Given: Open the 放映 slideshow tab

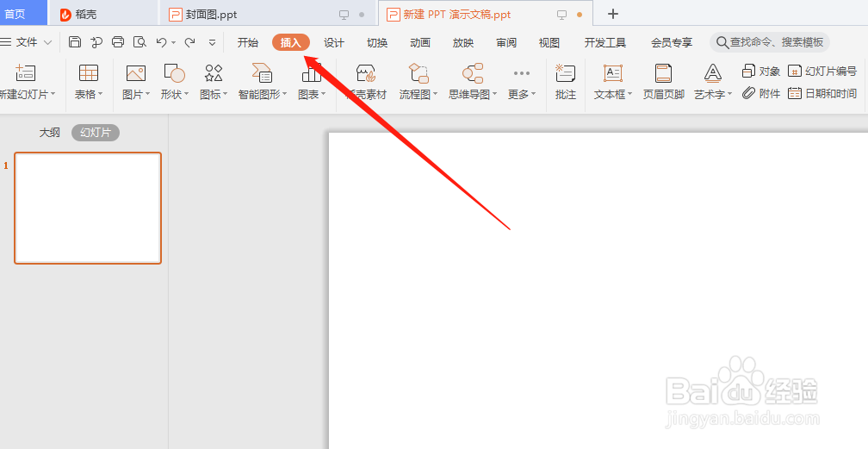Looking at the screenshot, I should coord(462,43).
